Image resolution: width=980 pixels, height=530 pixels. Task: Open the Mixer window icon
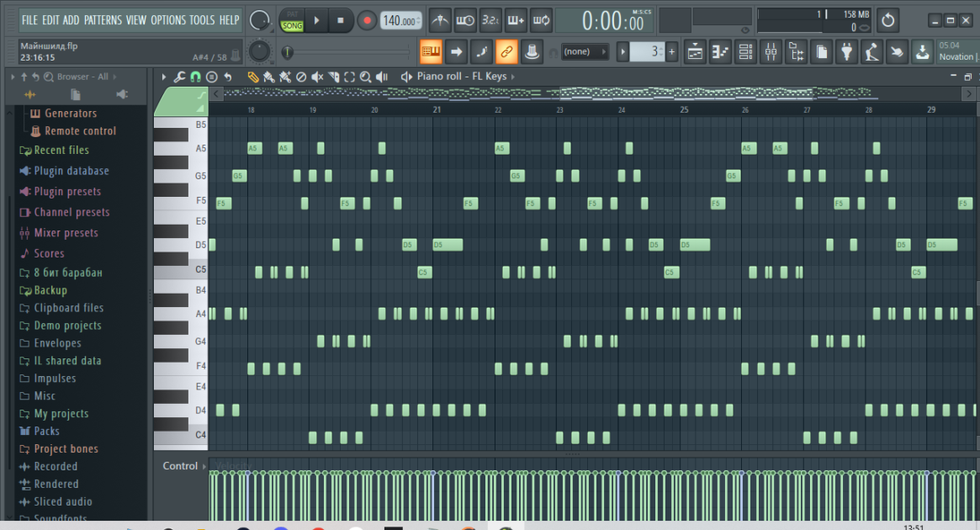pyautogui.click(x=771, y=52)
